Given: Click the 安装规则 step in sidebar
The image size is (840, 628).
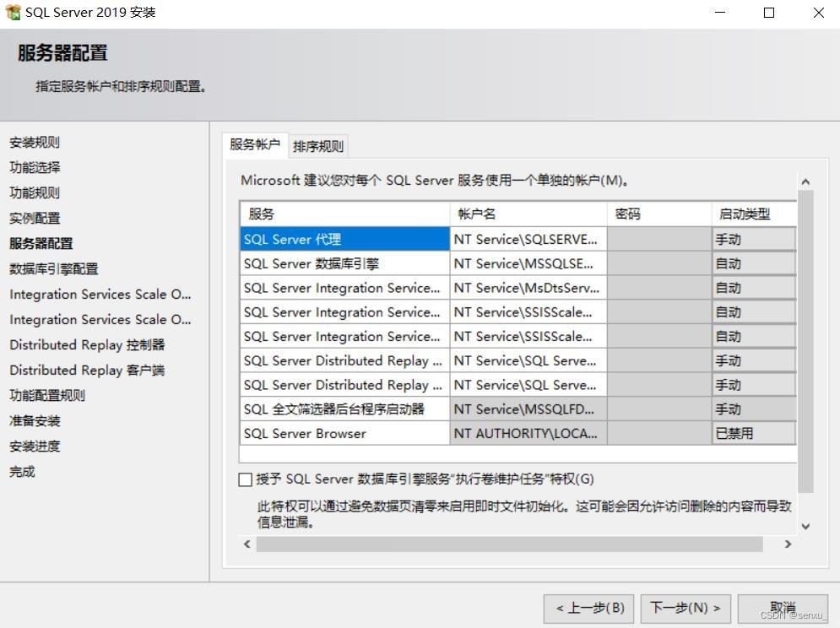Looking at the screenshot, I should [35, 143].
